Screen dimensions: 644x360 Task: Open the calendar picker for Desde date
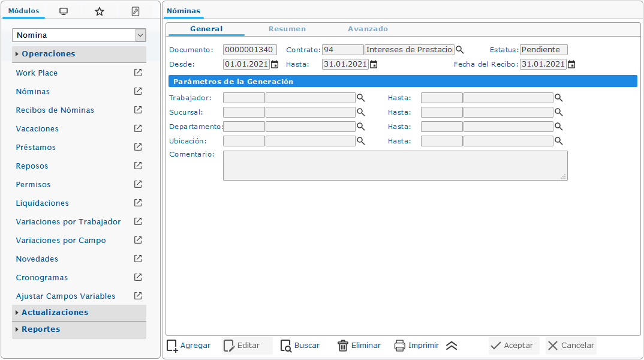(275, 64)
